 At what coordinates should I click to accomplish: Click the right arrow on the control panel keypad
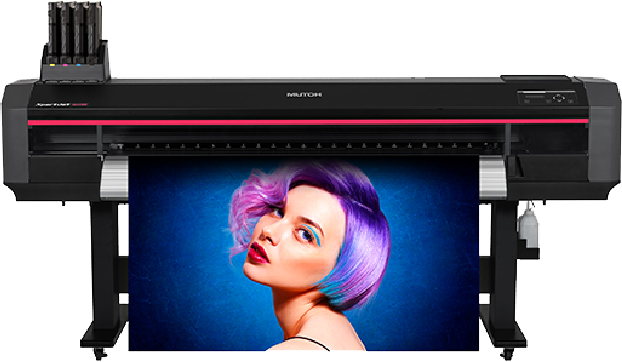(x=564, y=98)
